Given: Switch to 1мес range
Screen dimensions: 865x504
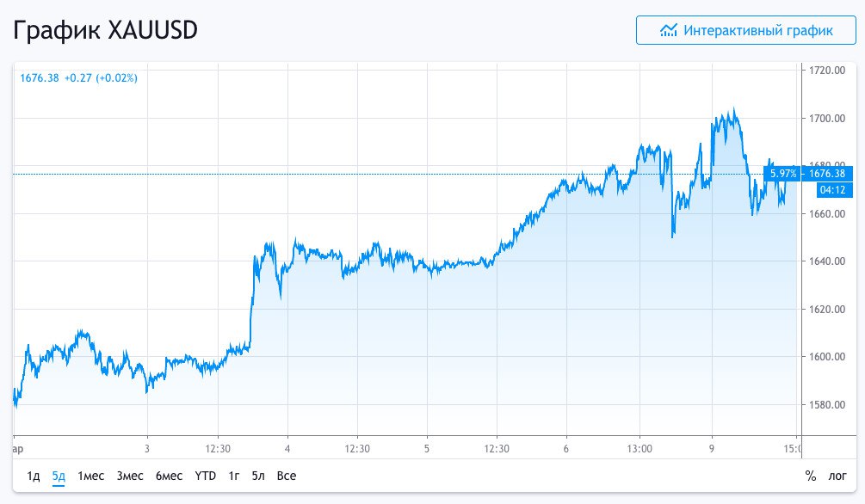Looking at the screenshot, I should click(91, 476).
